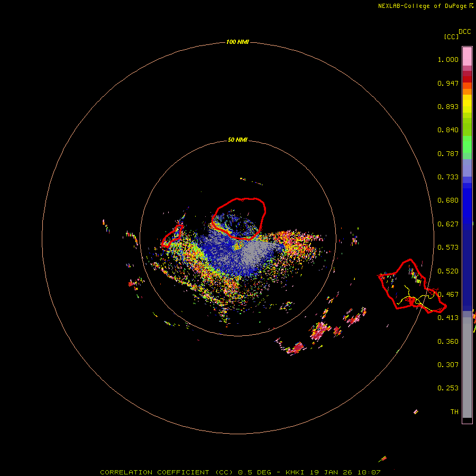Click the 100 NMI range ring label
The width and height of the screenshot is (476, 476).
click(237, 42)
